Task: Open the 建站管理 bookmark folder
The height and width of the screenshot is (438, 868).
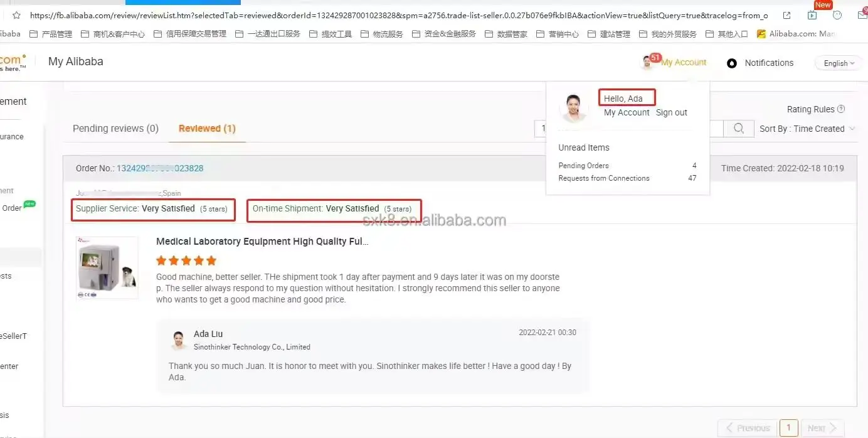Action: (608, 34)
